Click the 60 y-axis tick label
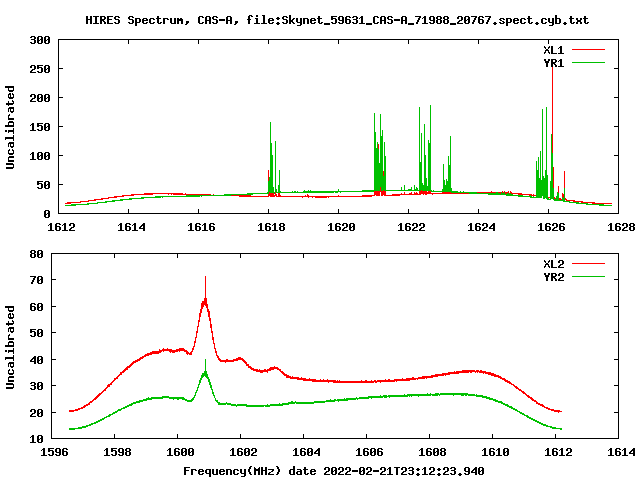This screenshot has height=480, width=640. pyautogui.click(x=37, y=307)
